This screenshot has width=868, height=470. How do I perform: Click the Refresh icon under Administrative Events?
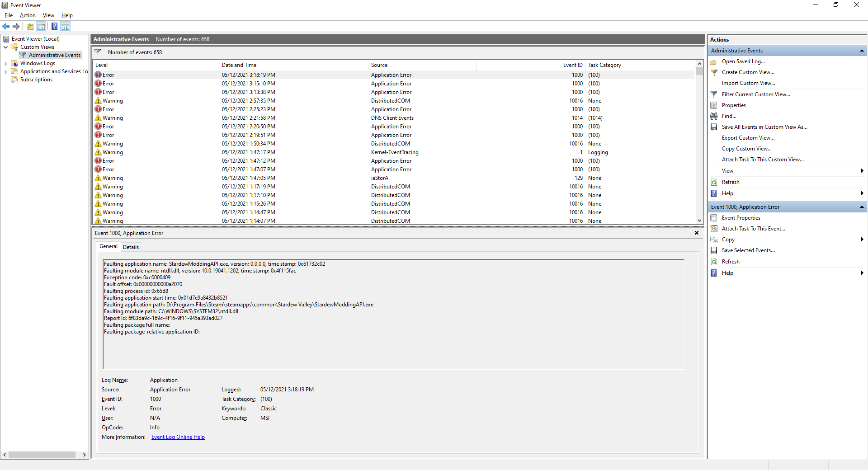[714, 182]
